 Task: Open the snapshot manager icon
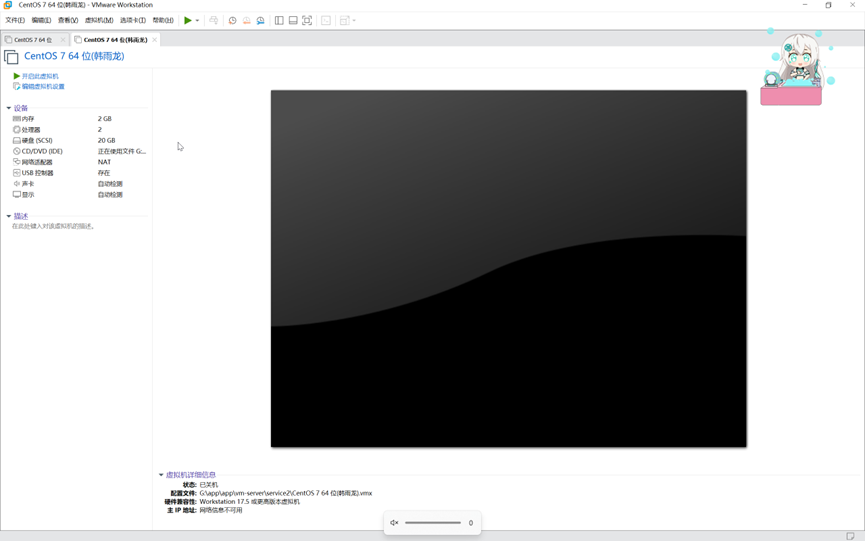pos(260,20)
